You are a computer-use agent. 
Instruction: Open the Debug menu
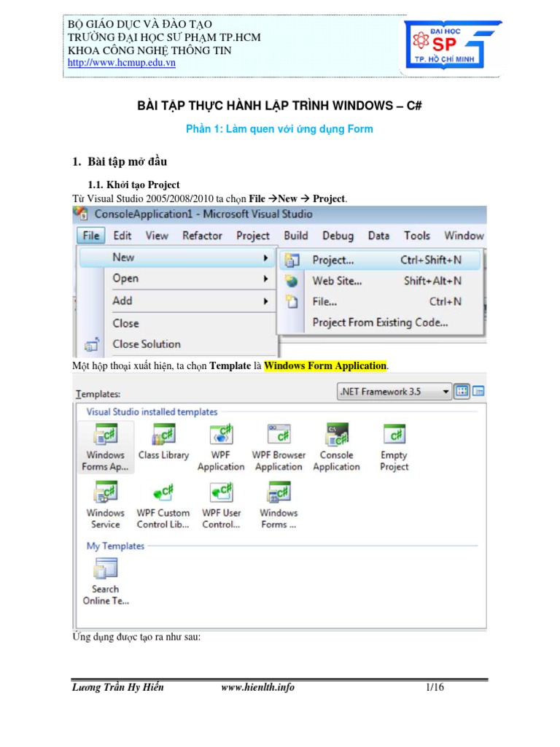(x=338, y=236)
